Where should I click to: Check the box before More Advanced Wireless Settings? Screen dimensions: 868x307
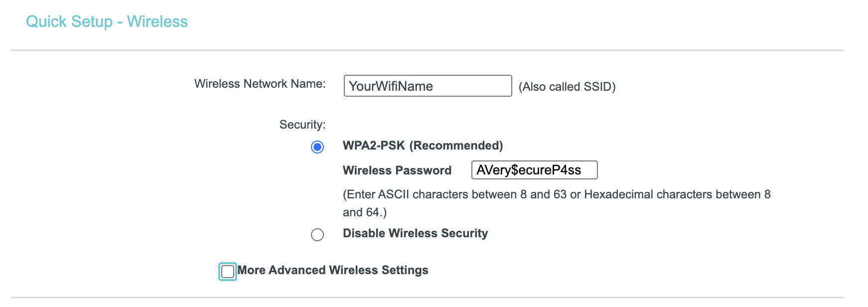click(x=227, y=272)
